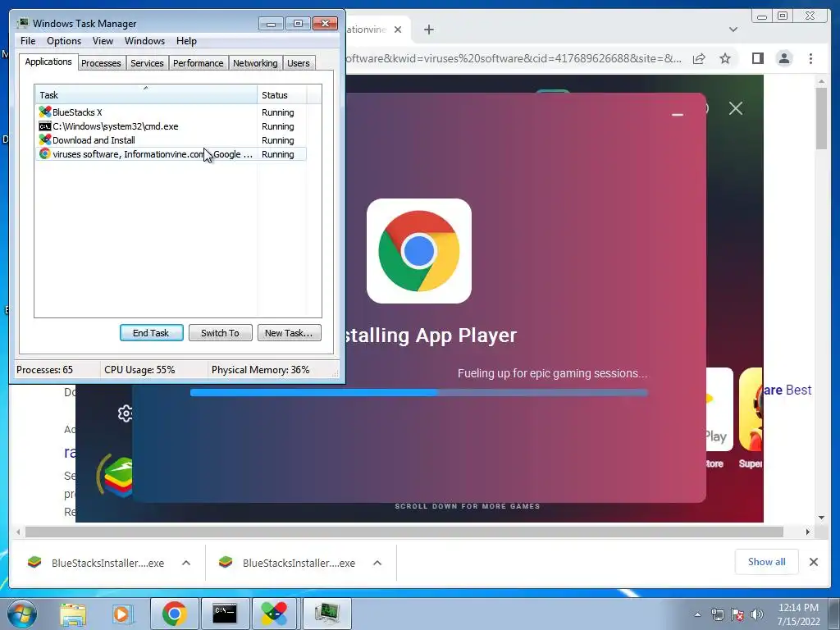The width and height of the screenshot is (840, 630).
Task: Open a new Chrome tab with plus button
Action: pyautogui.click(x=429, y=30)
